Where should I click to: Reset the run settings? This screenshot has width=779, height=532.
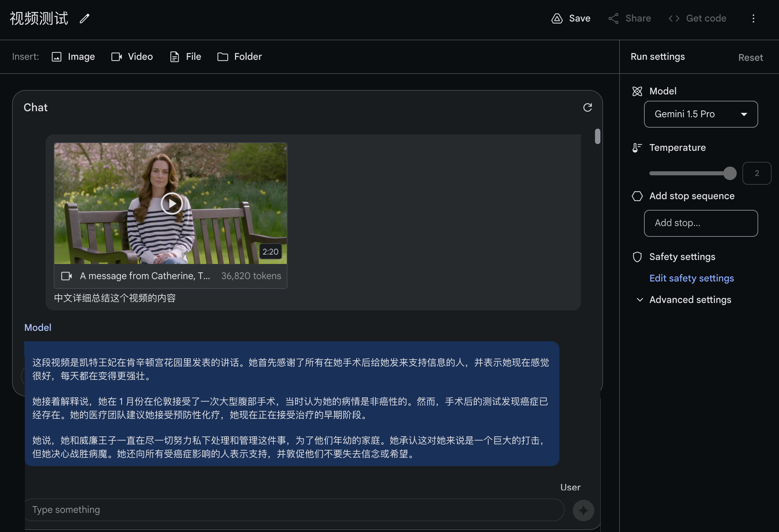pyautogui.click(x=750, y=58)
